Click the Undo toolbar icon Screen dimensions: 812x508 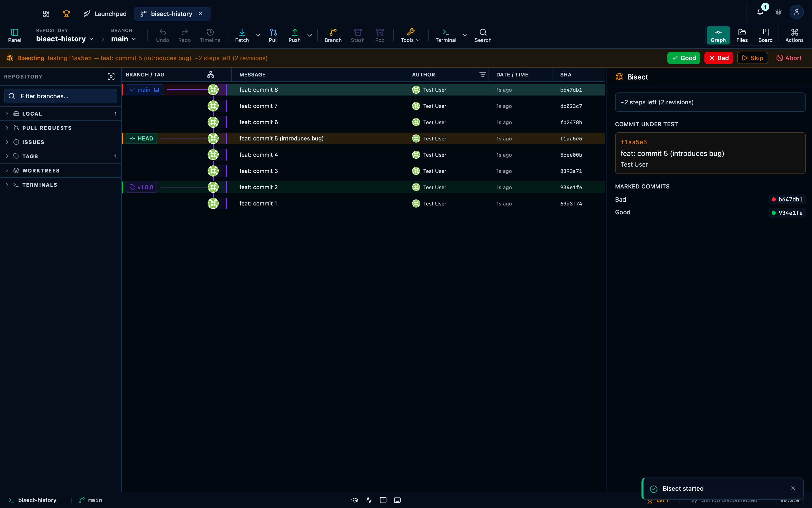[x=162, y=35]
